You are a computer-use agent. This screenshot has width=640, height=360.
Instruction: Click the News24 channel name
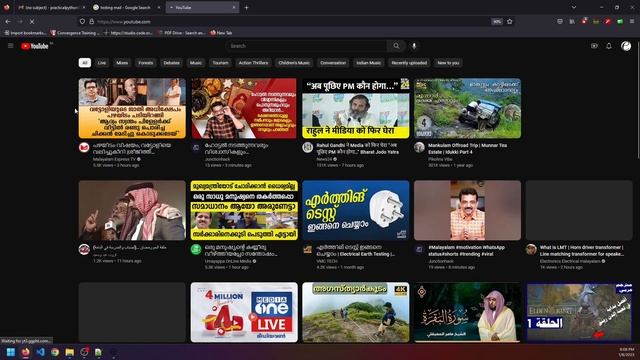coord(324,159)
